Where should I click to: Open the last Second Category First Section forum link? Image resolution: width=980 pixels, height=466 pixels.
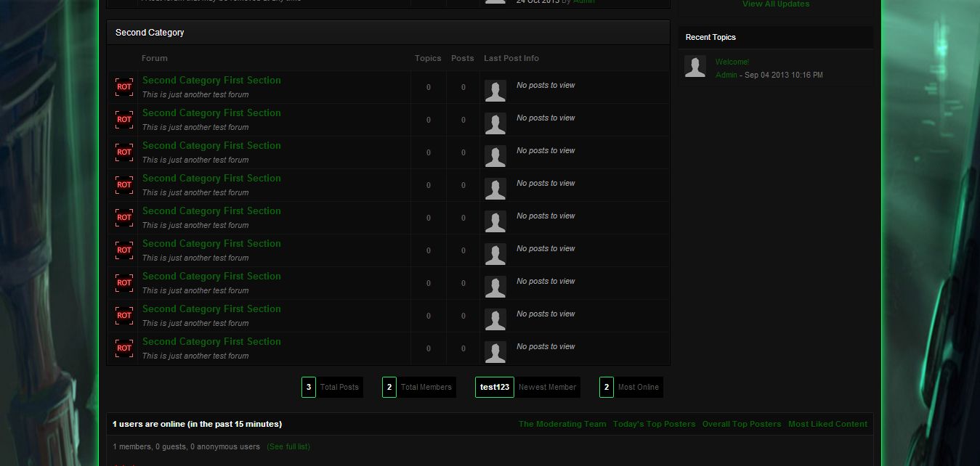[x=211, y=342]
